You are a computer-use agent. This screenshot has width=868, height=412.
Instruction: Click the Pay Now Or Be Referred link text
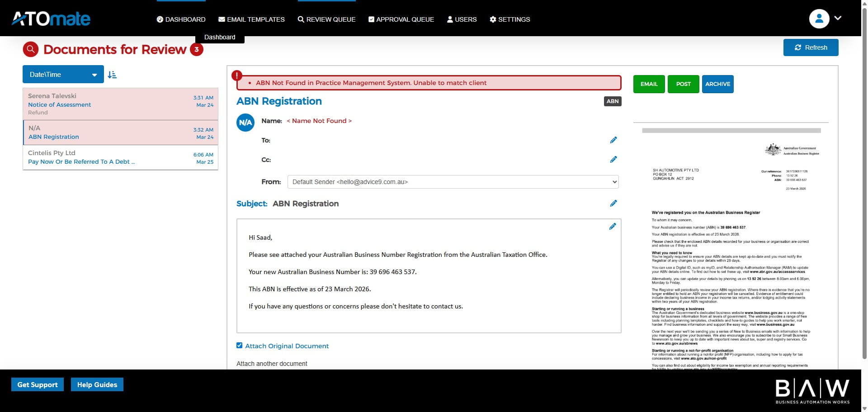point(81,162)
